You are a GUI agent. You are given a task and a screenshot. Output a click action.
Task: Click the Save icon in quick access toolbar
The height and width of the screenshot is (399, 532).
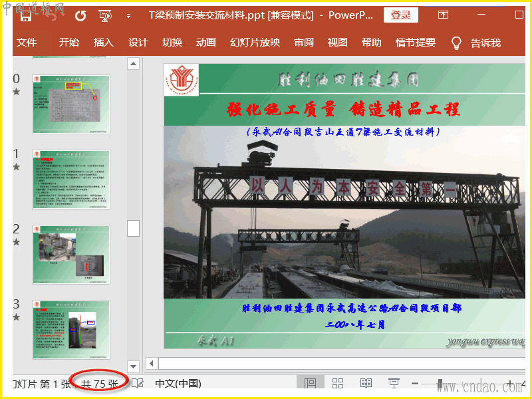click(x=26, y=15)
